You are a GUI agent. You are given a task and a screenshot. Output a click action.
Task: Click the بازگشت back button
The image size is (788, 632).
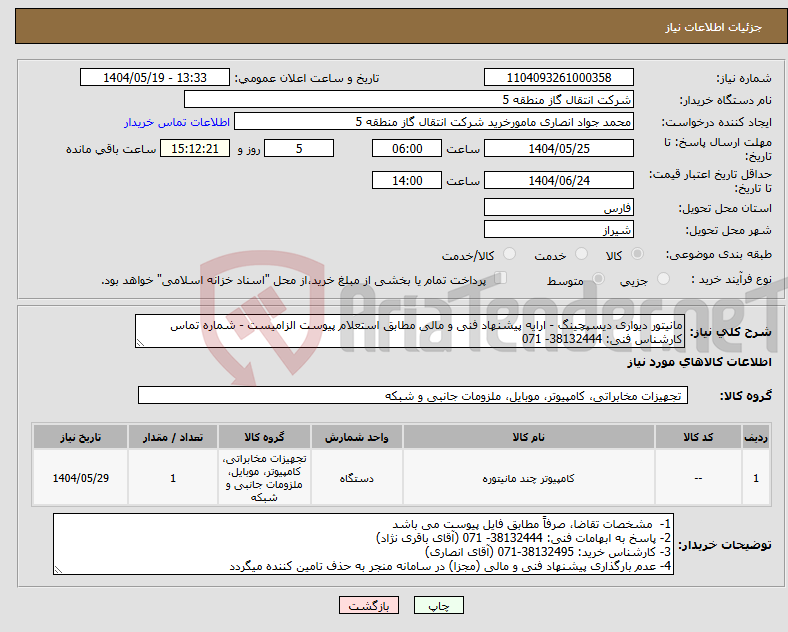369,605
